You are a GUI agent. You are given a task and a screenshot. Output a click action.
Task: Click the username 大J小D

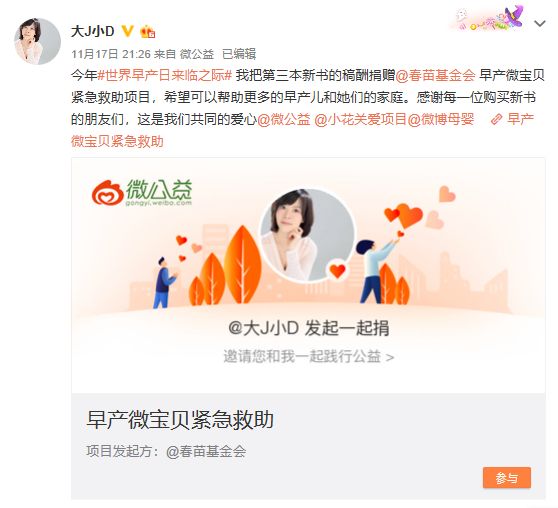click(93, 31)
